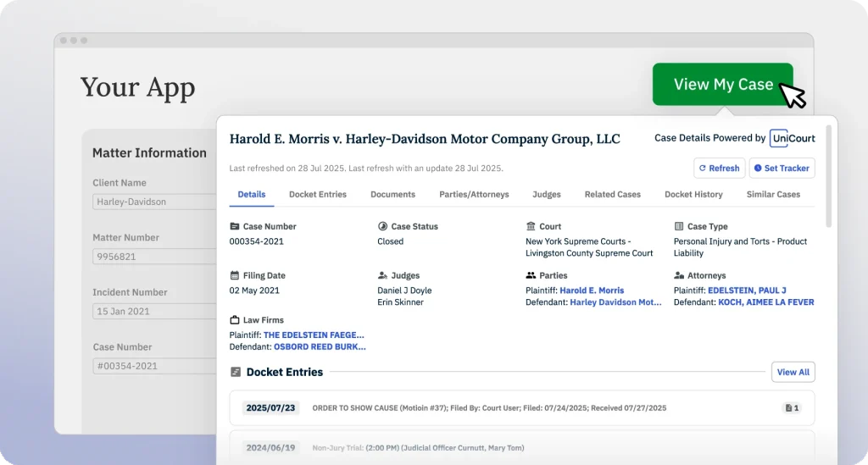Click the Case Number folder icon
The width and height of the screenshot is (868, 465).
pyautogui.click(x=235, y=226)
